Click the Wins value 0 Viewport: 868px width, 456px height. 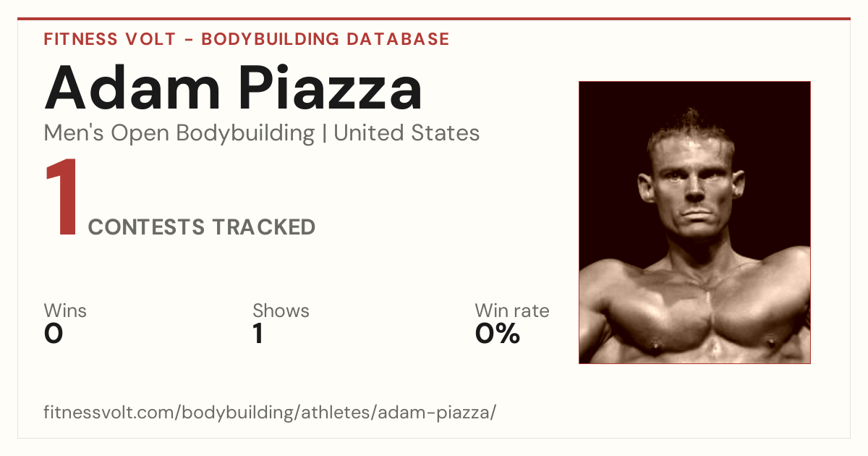point(54,334)
